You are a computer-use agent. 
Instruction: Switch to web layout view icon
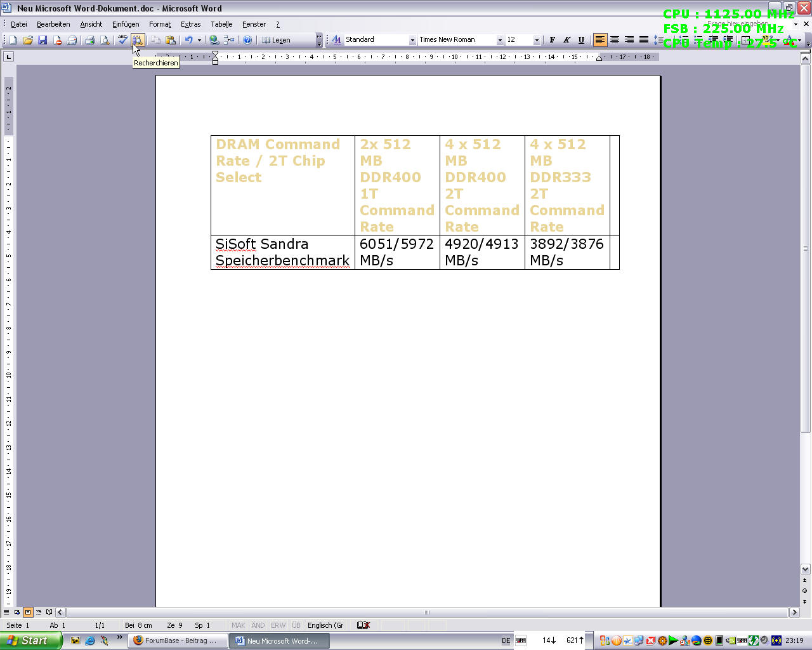tap(17, 613)
